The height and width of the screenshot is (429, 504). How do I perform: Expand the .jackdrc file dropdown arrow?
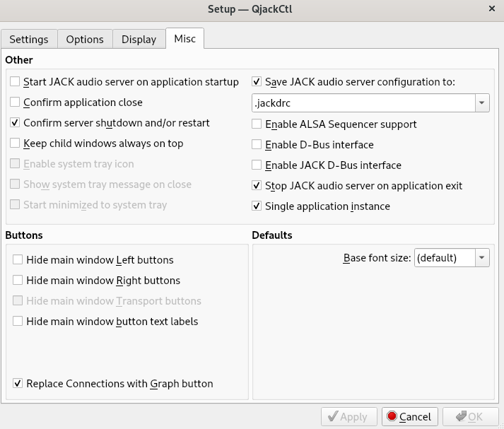pos(482,103)
